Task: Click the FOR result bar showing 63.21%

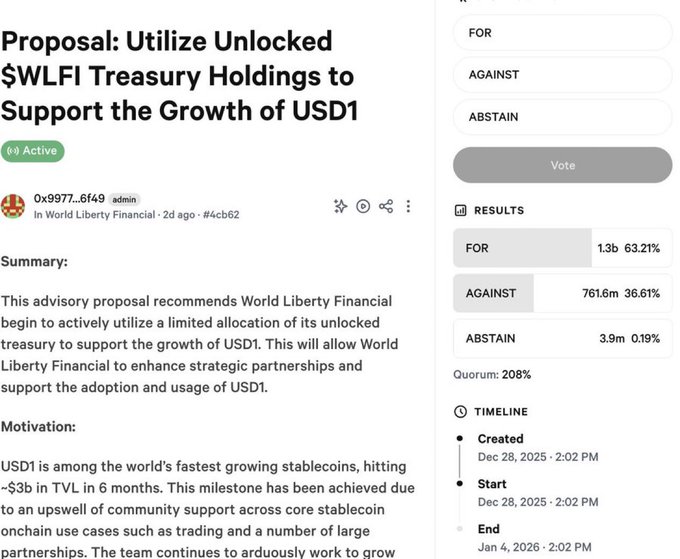Action: point(562,248)
